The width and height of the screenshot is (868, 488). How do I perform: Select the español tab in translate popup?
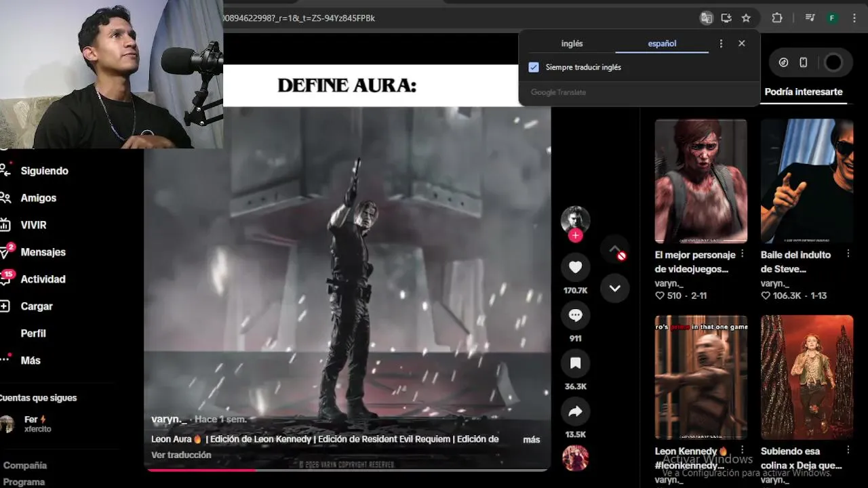pyautogui.click(x=662, y=43)
